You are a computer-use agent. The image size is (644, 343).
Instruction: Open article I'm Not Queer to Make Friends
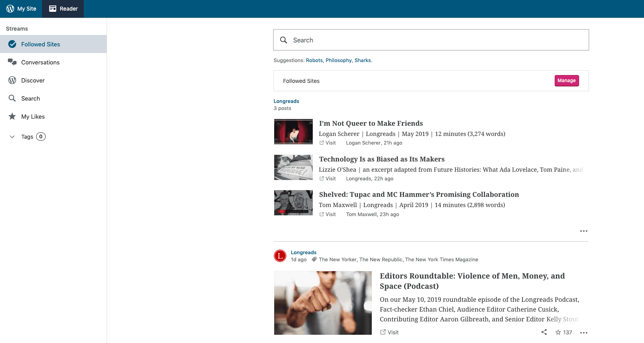(x=371, y=123)
